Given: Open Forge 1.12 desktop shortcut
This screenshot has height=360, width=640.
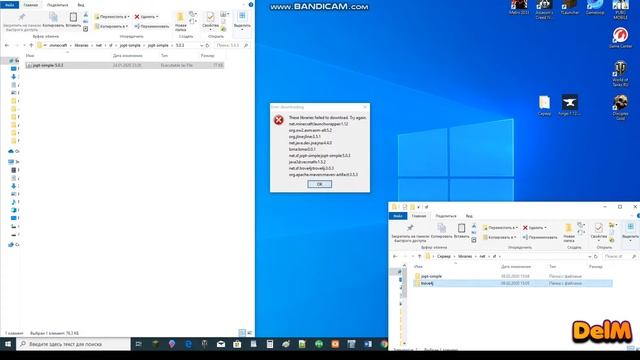Looking at the screenshot, I should pyautogui.click(x=569, y=105).
